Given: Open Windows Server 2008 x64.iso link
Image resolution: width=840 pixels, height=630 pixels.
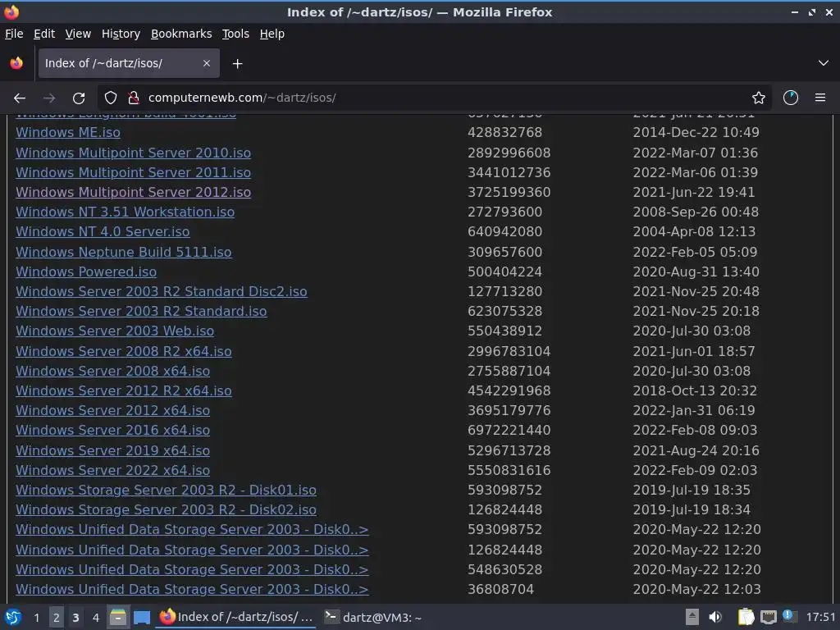Looking at the screenshot, I should pos(112,372).
